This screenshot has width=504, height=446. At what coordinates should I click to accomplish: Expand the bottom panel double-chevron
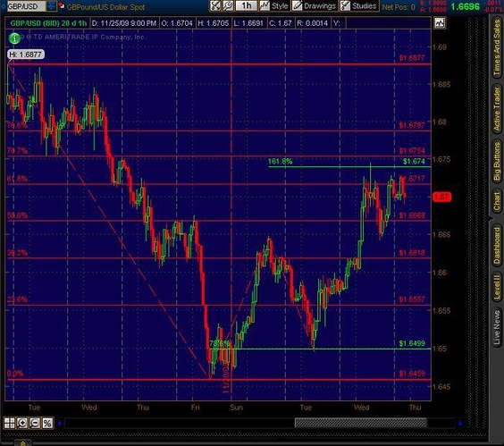(23, 443)
